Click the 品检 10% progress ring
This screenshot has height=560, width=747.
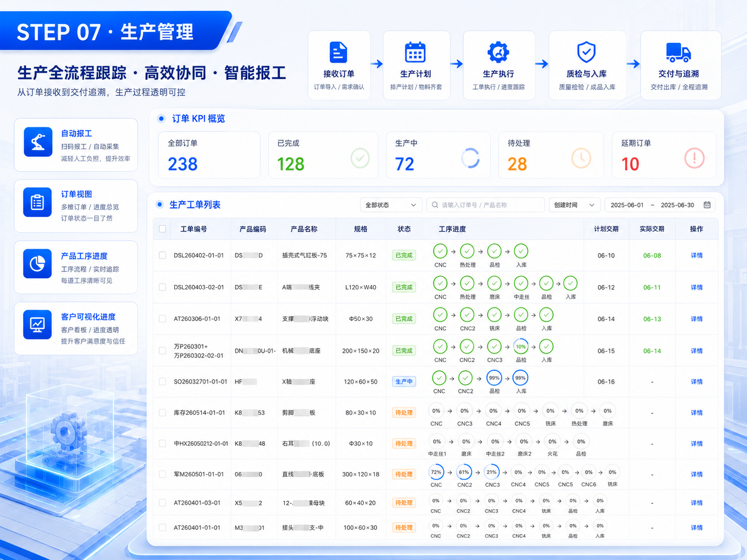coord(521,347)
